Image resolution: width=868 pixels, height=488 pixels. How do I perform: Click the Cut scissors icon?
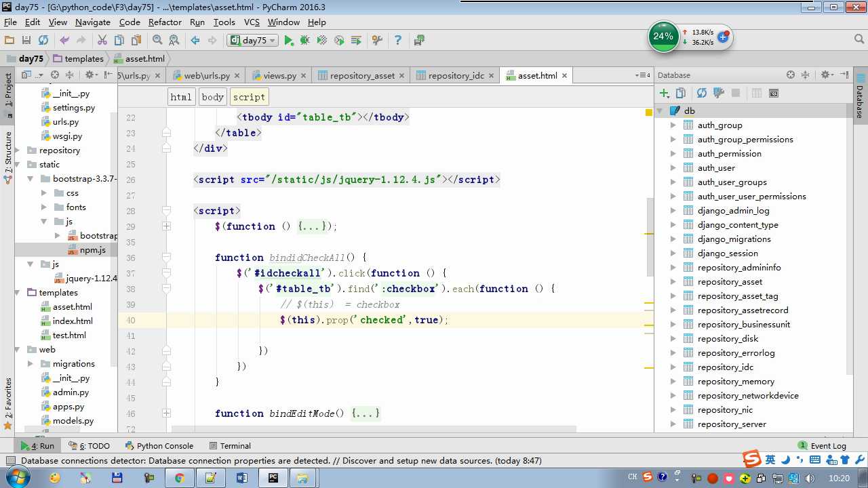point(102,41)
